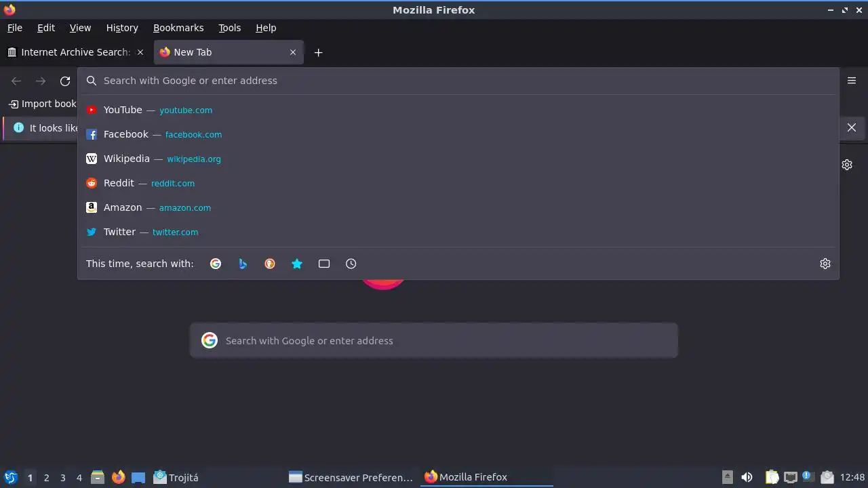Open the reddit.com suggestion
The height and width of the screenshot is (488, 868).
(x=458, y=183)
